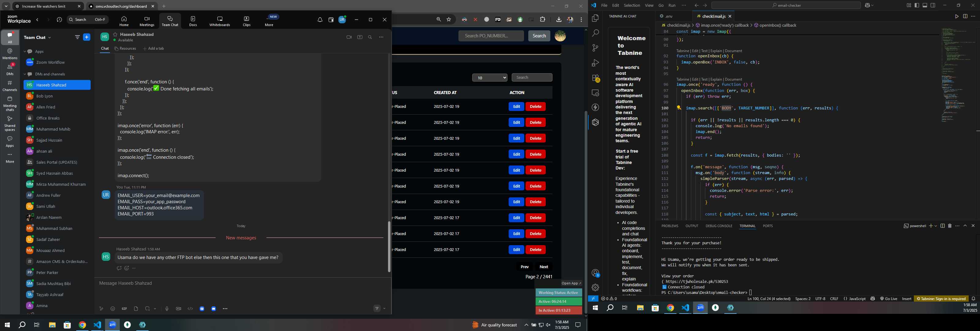Split the VS Code editor right

(x=965, y=16)
